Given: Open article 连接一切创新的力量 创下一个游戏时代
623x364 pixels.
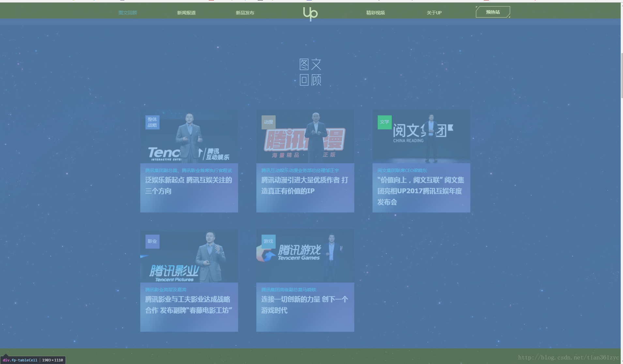Looking at the screenshot, I should (x=305, y=305).
